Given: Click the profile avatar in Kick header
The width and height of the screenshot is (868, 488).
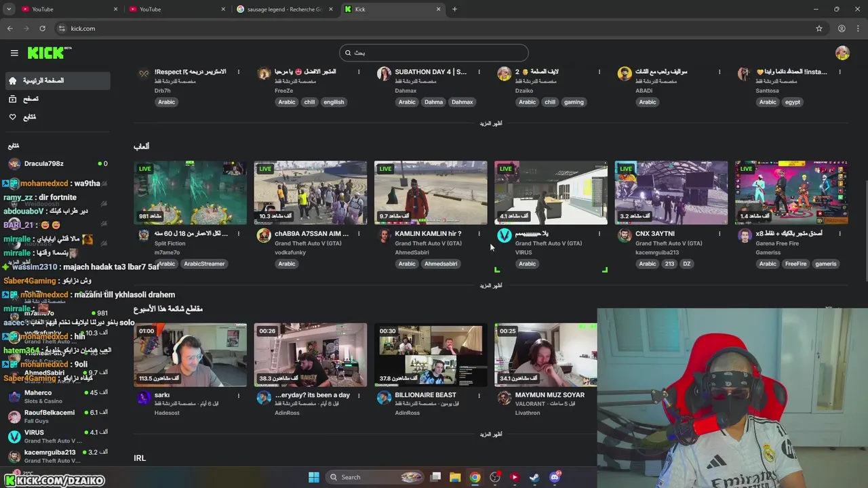Looking at the screenshot, I should click(x=842, y=53).
